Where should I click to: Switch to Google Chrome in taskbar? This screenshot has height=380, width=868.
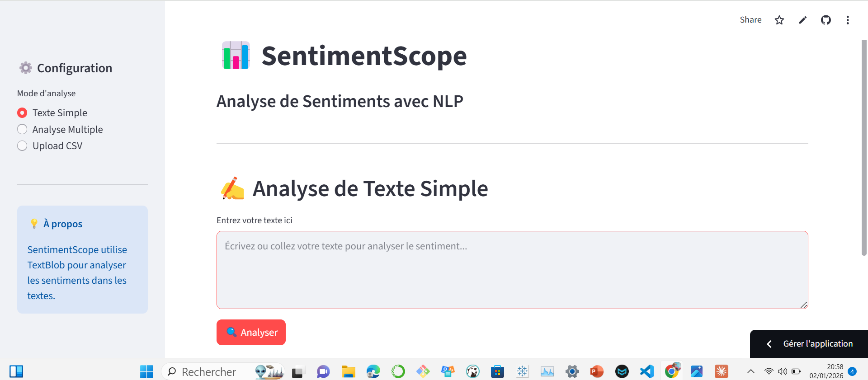[672, 371]
